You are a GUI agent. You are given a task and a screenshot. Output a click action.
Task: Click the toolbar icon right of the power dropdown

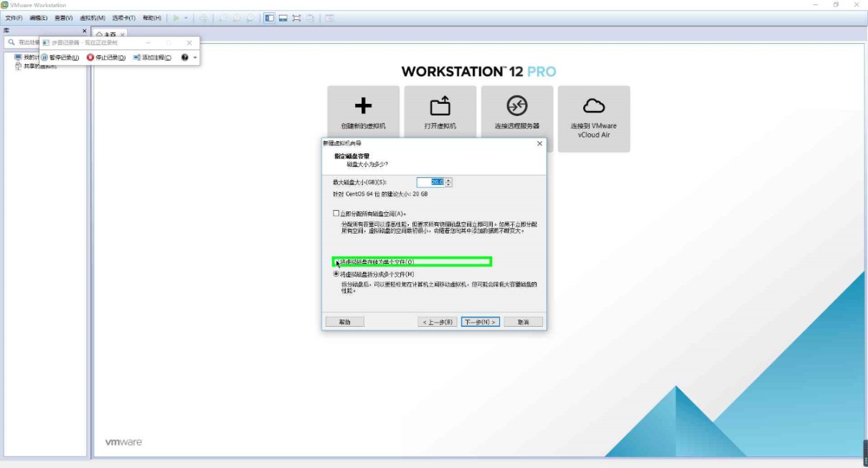[x=204, y=18]
